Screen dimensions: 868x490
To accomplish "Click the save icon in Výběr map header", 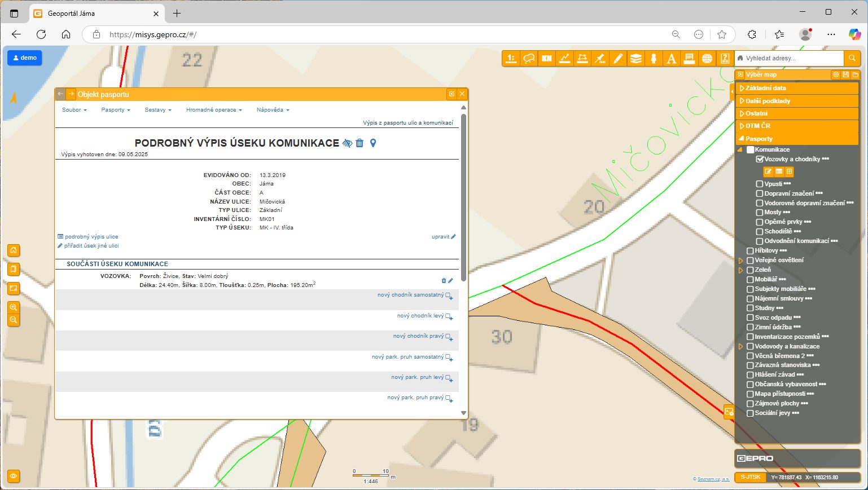I will click(845, 74).
